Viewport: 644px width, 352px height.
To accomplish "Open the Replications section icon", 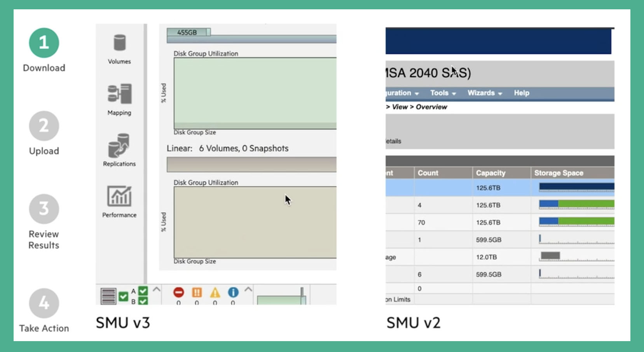I will 119,145.
